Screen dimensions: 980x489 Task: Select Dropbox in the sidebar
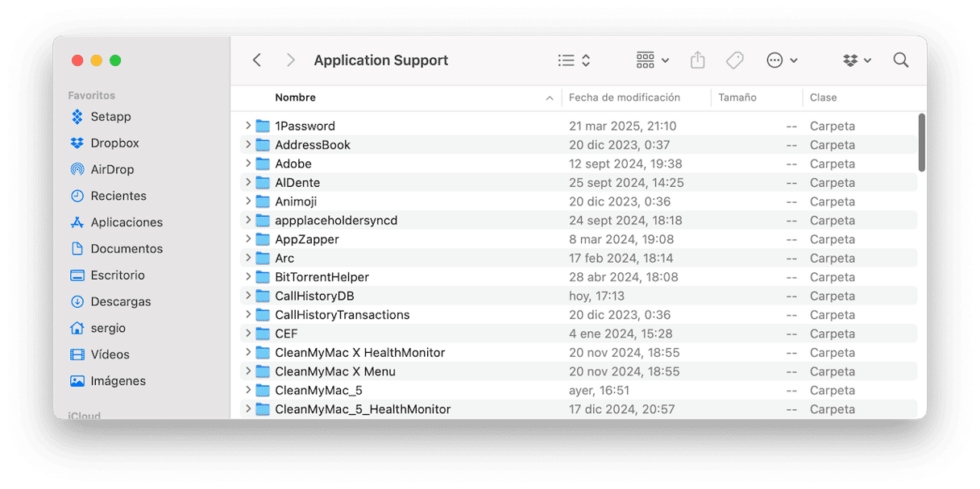105,143
